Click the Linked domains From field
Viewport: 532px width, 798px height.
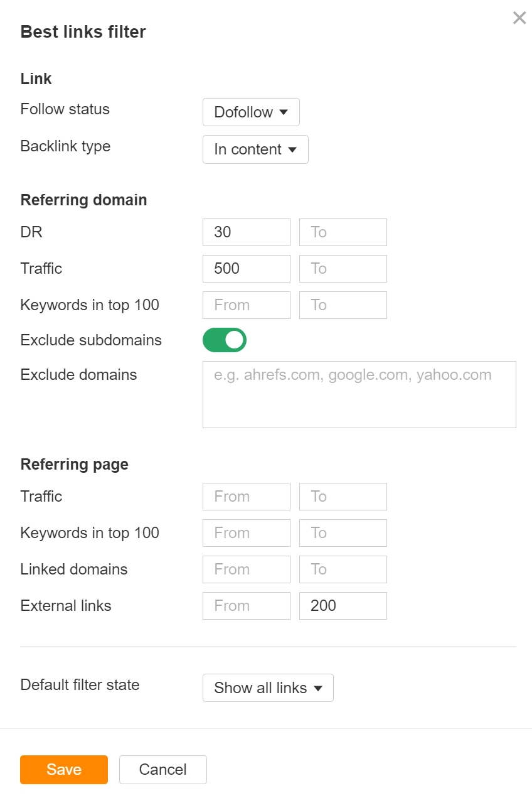[247, 569]
